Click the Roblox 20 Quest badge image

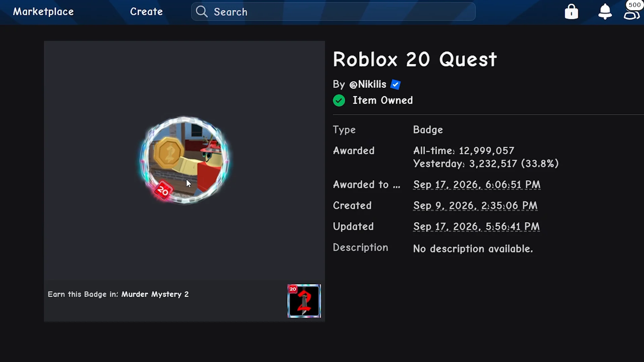(x=184, y=160)
